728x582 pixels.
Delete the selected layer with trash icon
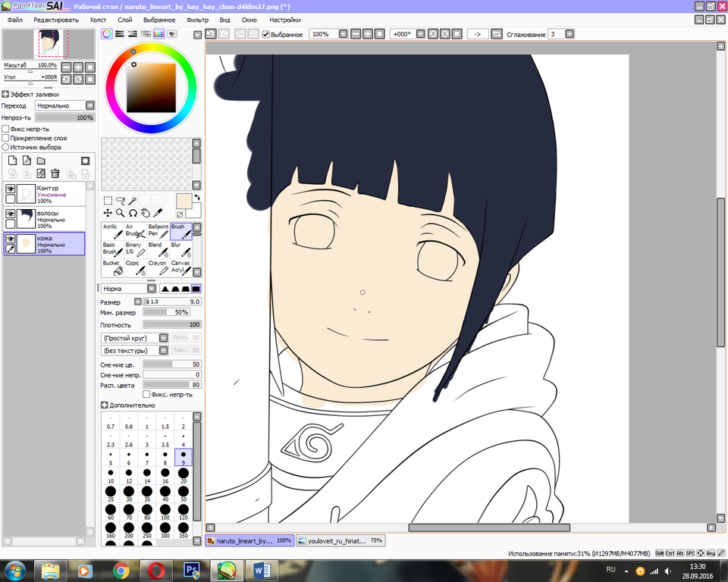[x=55, y=174]
